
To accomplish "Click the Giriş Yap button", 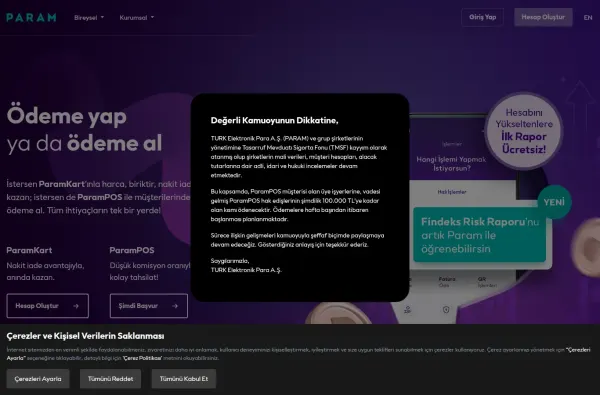I will [483, 17].
